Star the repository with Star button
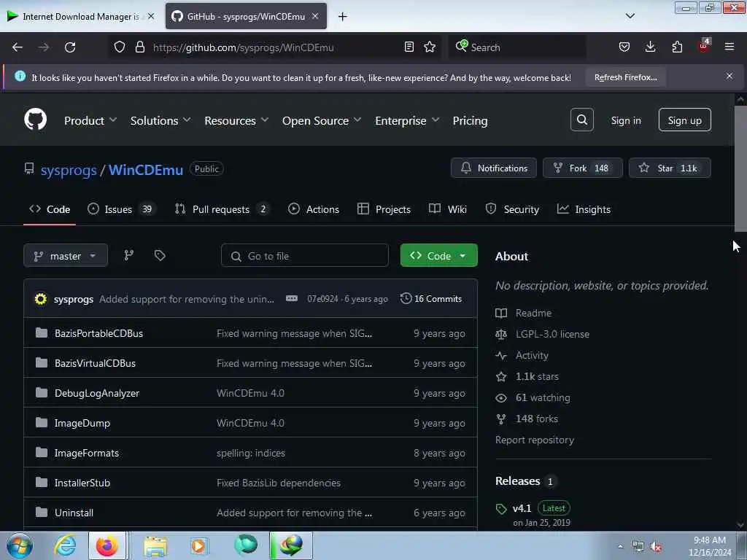The image size is (747, 560). tap(670, 168)
